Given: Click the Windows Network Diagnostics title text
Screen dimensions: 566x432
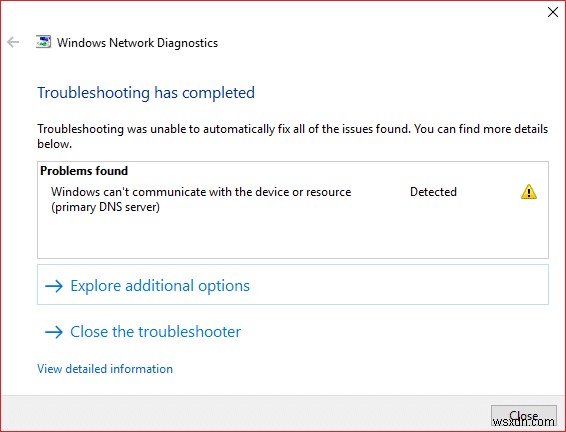Looking at the screenshot, I should [x=138, y=43].
